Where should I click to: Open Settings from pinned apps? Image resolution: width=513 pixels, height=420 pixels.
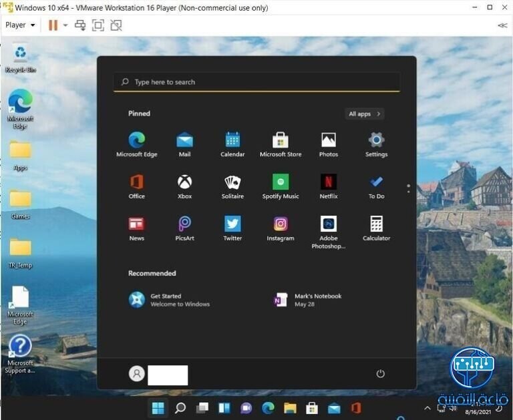click(x=376, y=144)
